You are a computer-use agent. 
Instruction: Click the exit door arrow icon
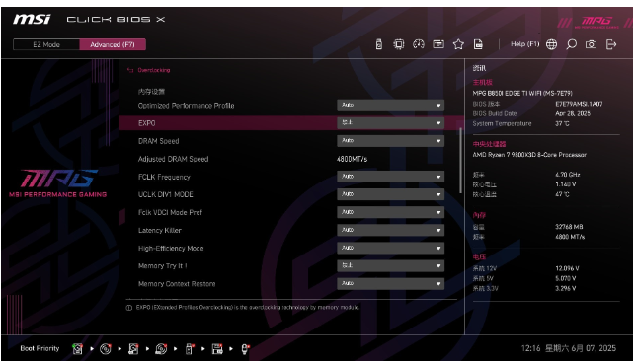611,44
